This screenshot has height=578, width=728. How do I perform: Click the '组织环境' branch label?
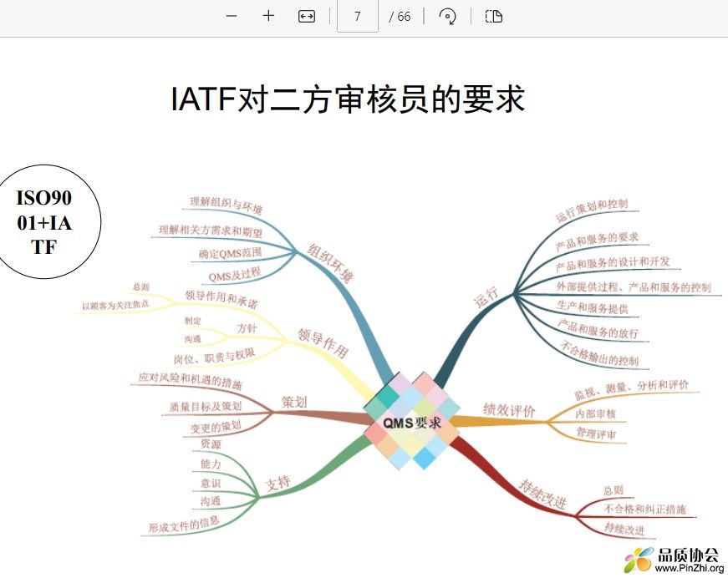pos(331,262)
